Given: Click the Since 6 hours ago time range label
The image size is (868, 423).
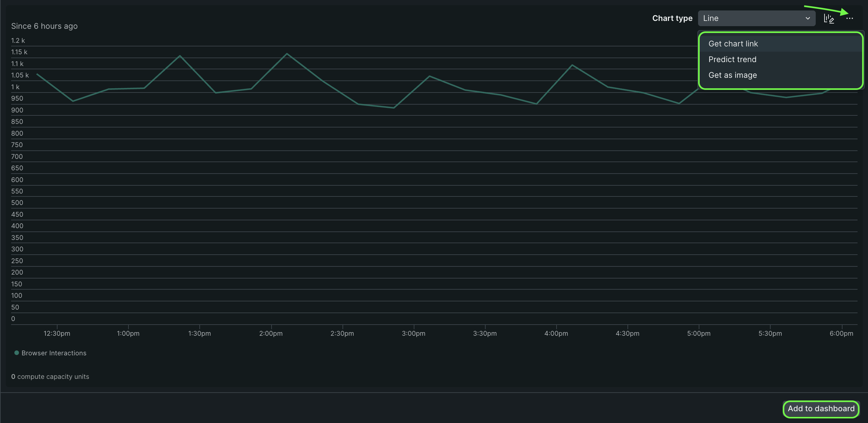Looking at the screenshot, I should coord(44,26).
